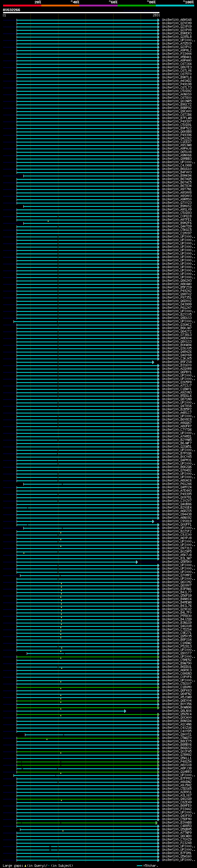Screen dimensions: 197x868
Task: Select UniRef100_C1BWY1 hit label
Action: pyautogui.click(x=177, y=389)
